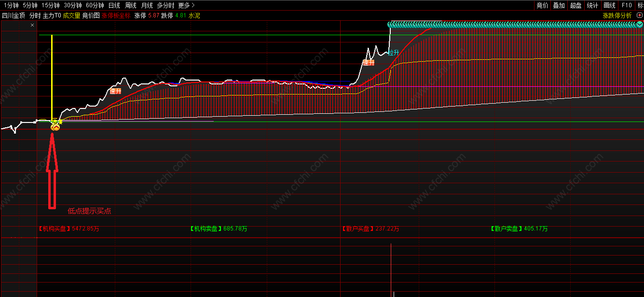Click the second 速升 signal tag near the spike
The width and height of the screenshot is (644, 297).
coord(369,63)
